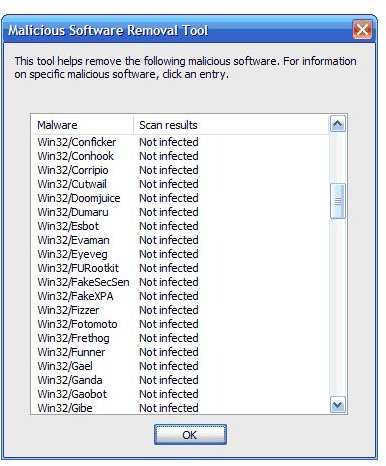Click Not infected result for Win32/Gaobot
The image size is (386, 466).
click(x=169, y=394)
